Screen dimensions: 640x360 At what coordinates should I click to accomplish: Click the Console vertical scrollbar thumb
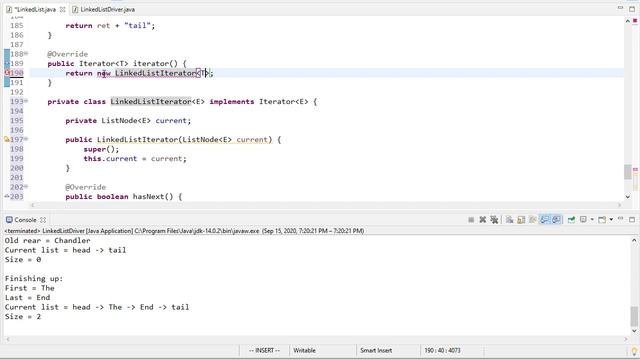(x=634, y=316)
